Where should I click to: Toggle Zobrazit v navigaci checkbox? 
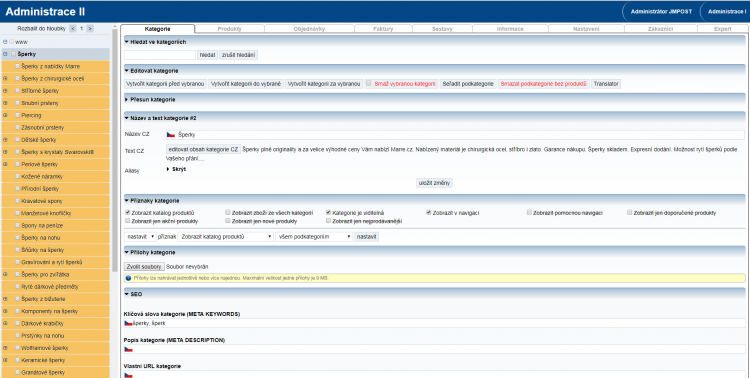[429, 212]
